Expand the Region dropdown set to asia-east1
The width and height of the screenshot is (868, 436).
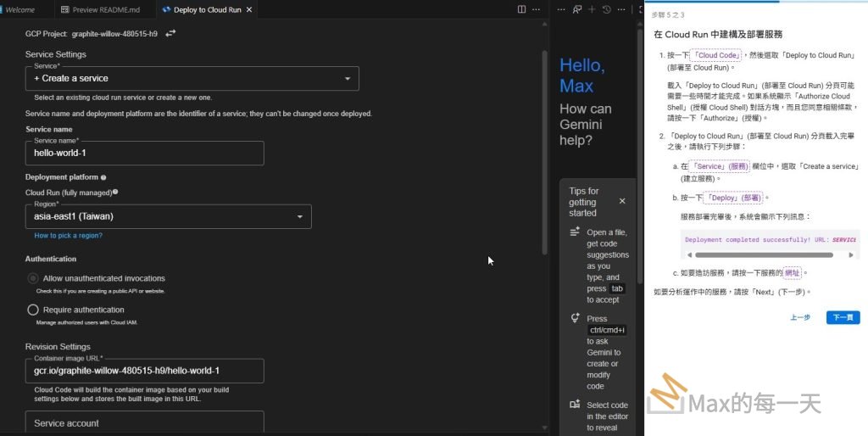(x=168, y=216)
